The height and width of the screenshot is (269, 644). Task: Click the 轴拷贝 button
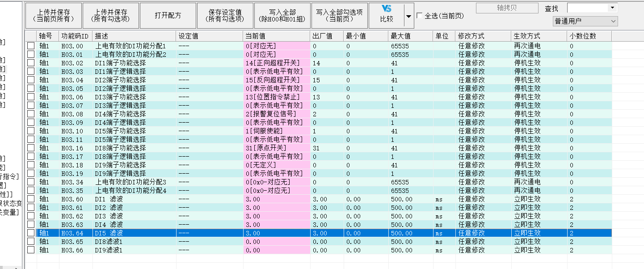(x=507, y=8)
